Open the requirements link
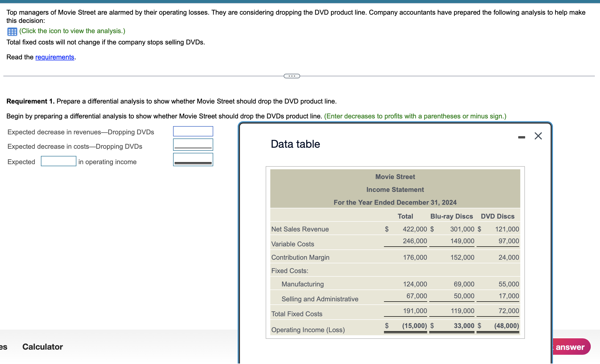This screenshot has height=364, width=600. [x=55, y=57]
